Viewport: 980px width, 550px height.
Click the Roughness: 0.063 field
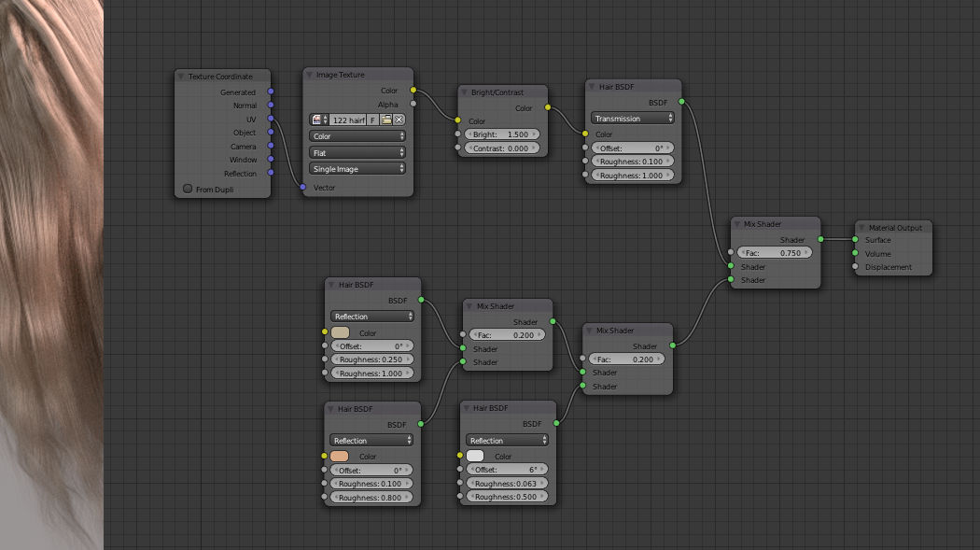tap(508, 483)
